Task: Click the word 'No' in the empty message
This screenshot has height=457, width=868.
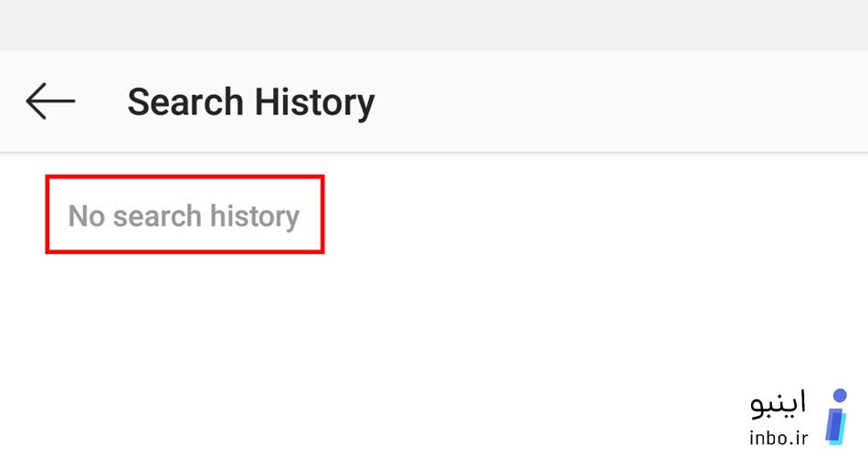Action: 86,216
